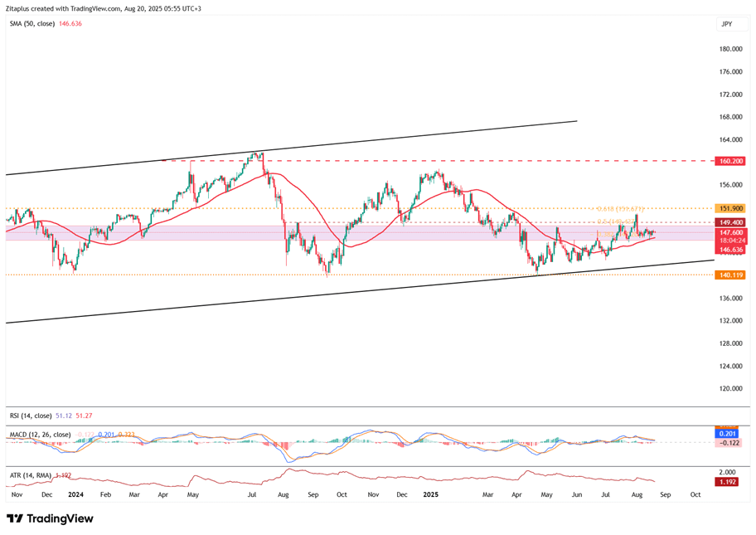Click the 2025 label on time axis
The image size is (756, 535).
pyautogui.click(x=430, y=494)
